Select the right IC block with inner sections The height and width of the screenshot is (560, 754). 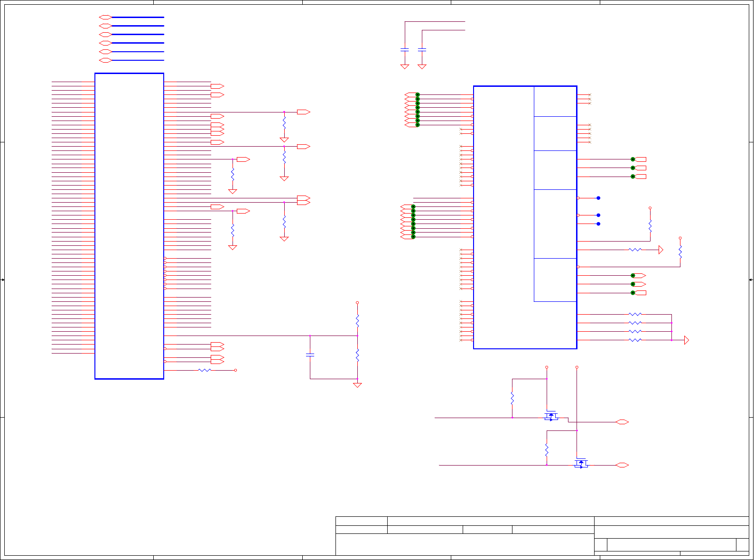pyautogui.click(x=525, y=217)
